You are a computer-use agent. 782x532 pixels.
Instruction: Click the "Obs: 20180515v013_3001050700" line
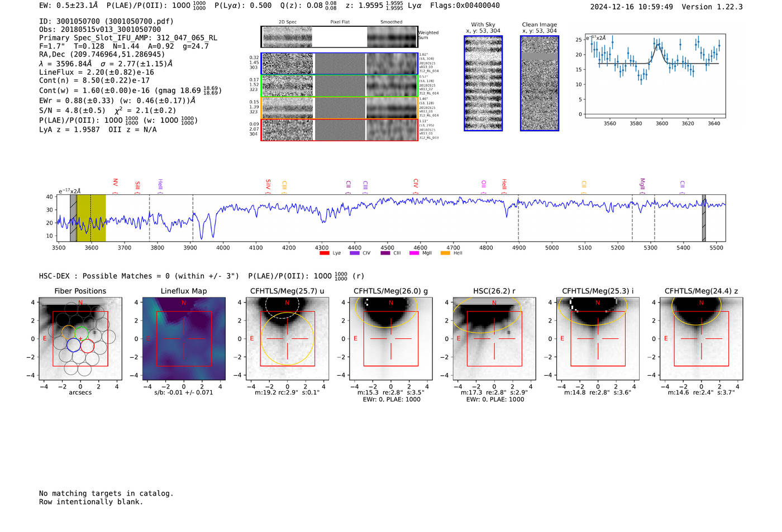point(100,30)
